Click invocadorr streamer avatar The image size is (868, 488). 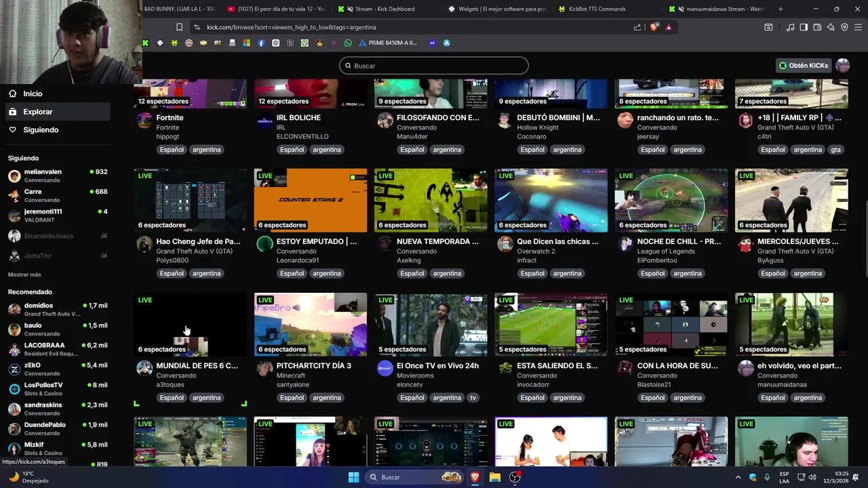[505, 368]
